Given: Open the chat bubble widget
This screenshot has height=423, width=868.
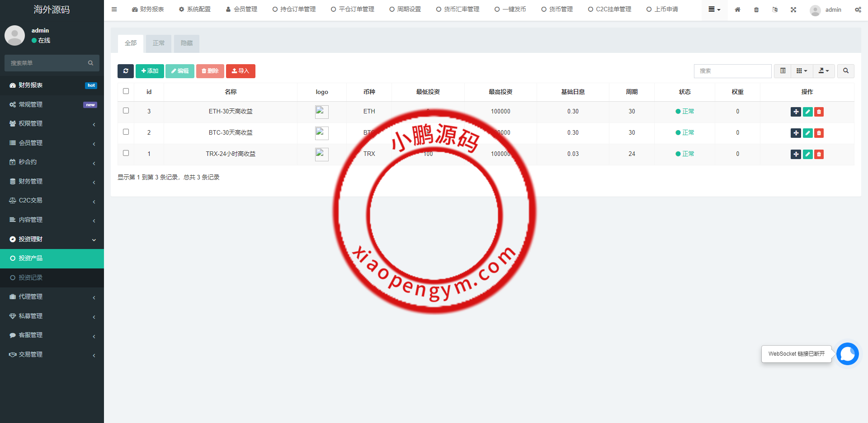Looking at the screenshot, I should 847,354.
